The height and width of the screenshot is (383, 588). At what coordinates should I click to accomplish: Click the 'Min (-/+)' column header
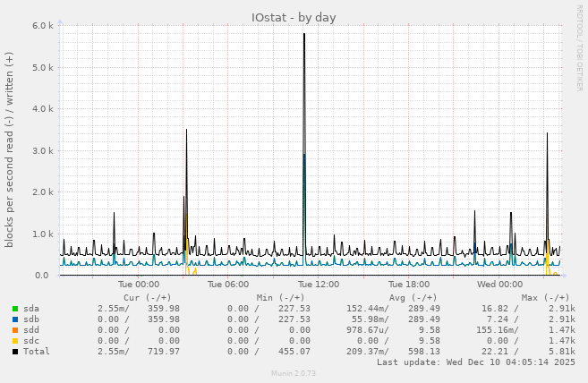click(x=280, y=298)
